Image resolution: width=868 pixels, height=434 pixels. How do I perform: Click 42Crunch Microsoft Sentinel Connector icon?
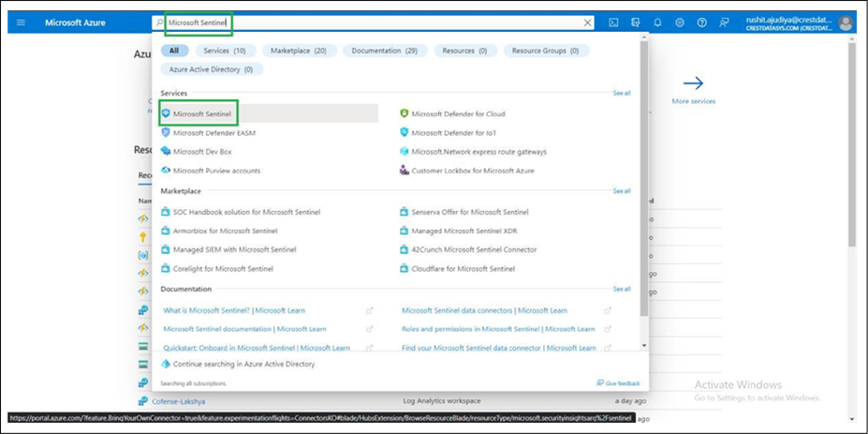(405, 249)
